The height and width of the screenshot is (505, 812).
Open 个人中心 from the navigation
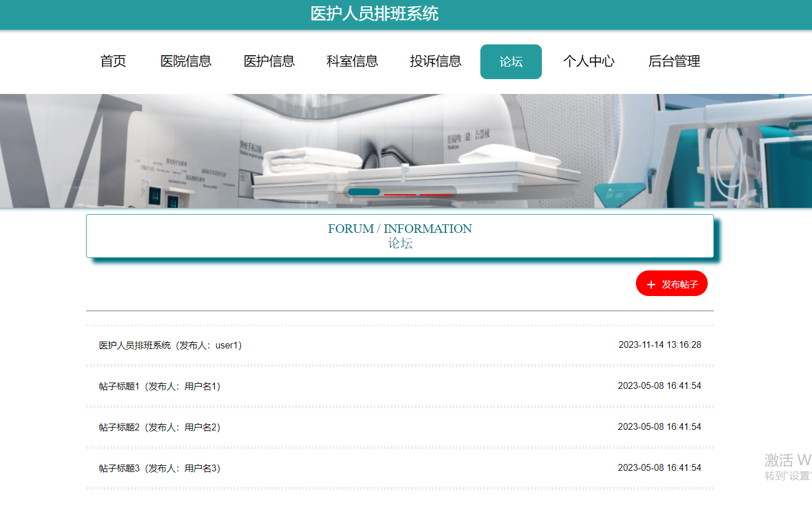(589, 61)
